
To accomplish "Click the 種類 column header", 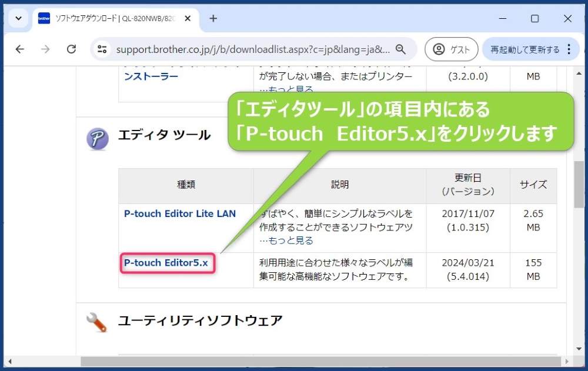I will point(186,185).
